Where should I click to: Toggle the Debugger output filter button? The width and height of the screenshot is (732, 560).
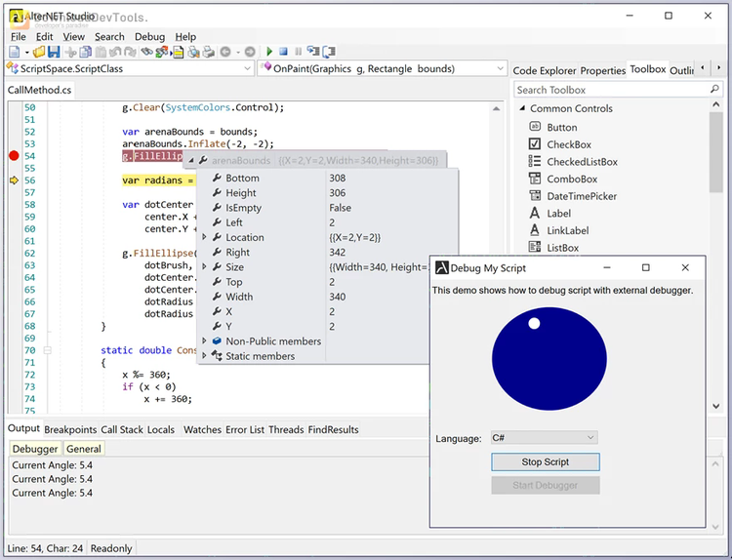point(35,449)
